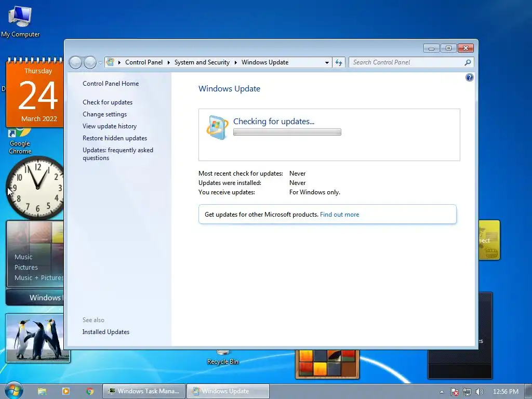
Task: Open address bar history dropdown
Action: [327, 62]
